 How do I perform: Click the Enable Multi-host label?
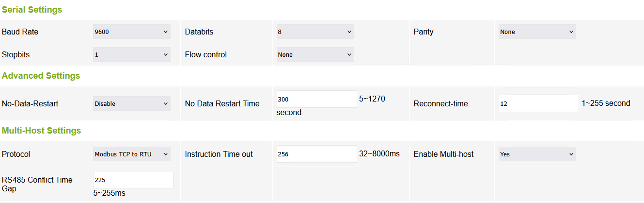[x=443, y=154]
